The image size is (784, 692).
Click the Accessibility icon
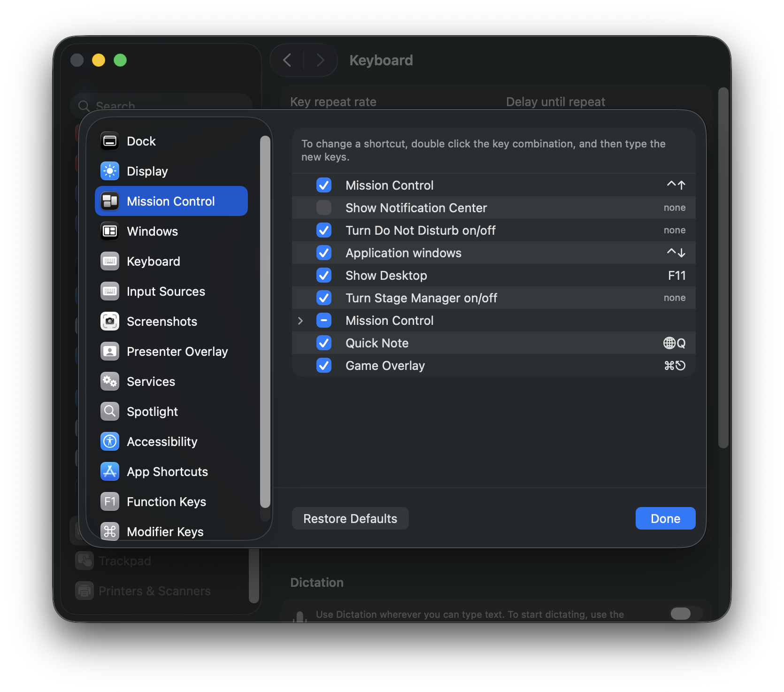click(x=110, y=442)
